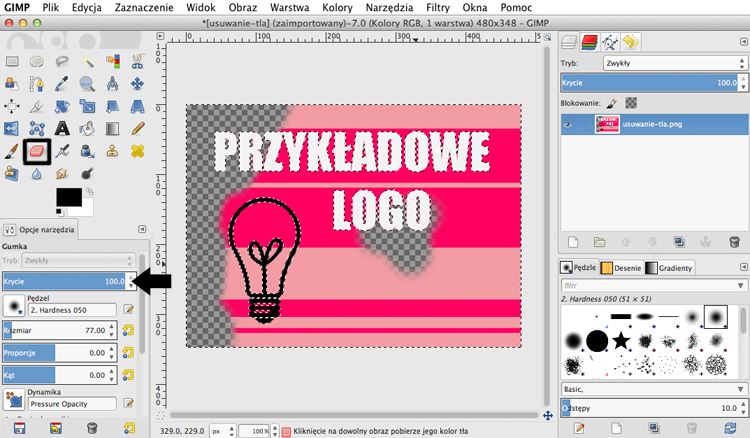This screenshot has width=750, height=438.
Task: Toggle zoom image when window resizes
Action: pos(548,37)
